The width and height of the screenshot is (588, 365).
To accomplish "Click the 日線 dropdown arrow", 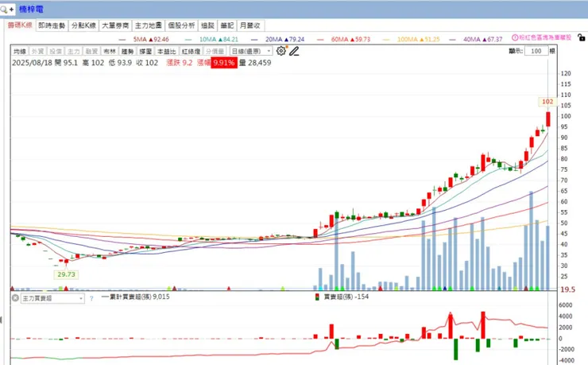I will coord(269,51).
